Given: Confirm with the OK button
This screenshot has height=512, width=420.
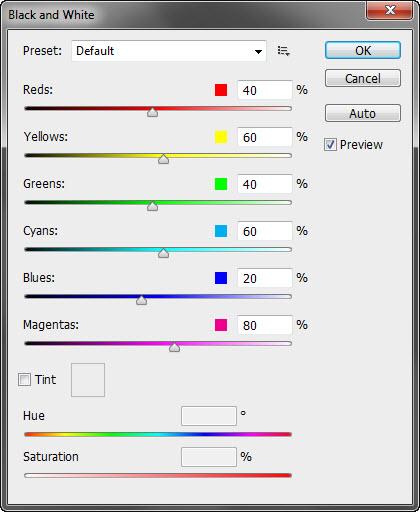Looking at the screenshot, I should pos(363,50).
